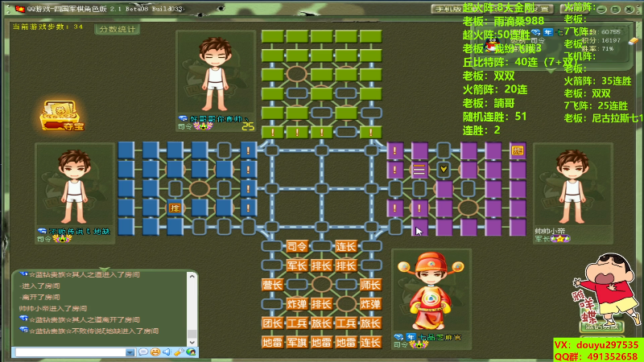Select the 地雷 piece right of 军旗
Viewport: 644px width, 362px height.
[321, 343]
